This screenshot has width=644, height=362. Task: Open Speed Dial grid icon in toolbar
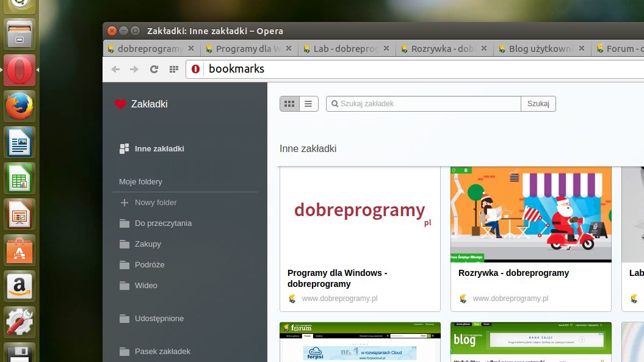coord(174,69)
